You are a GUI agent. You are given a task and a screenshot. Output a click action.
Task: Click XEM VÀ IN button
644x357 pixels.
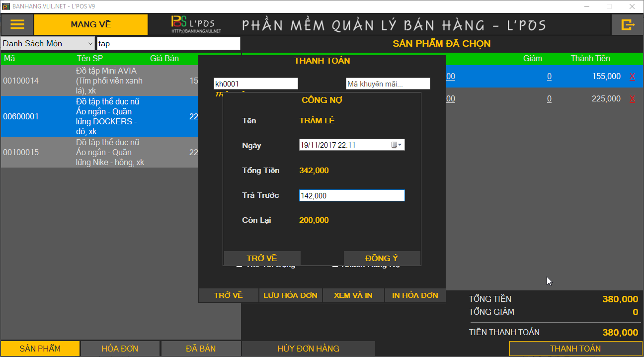pos(353,295)
